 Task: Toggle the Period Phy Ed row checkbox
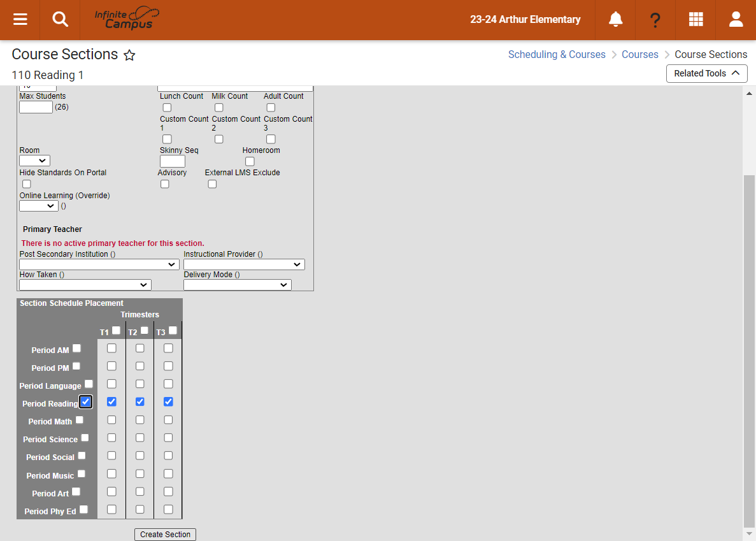[84, 509]
